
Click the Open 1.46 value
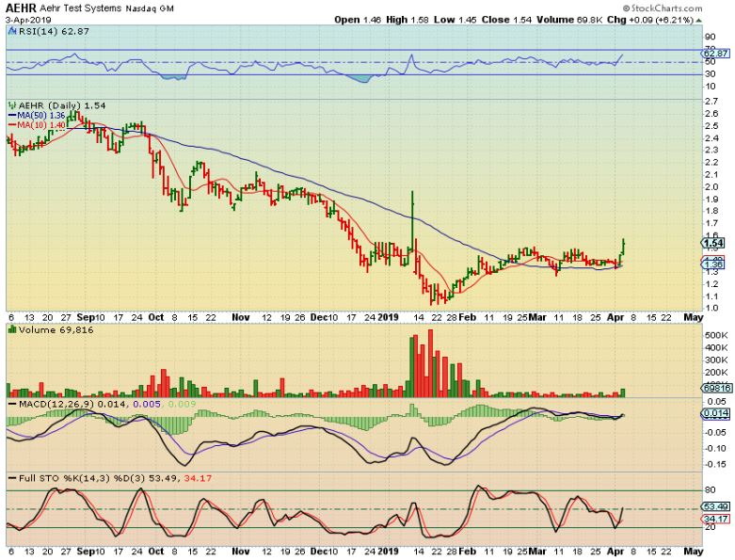358,20
